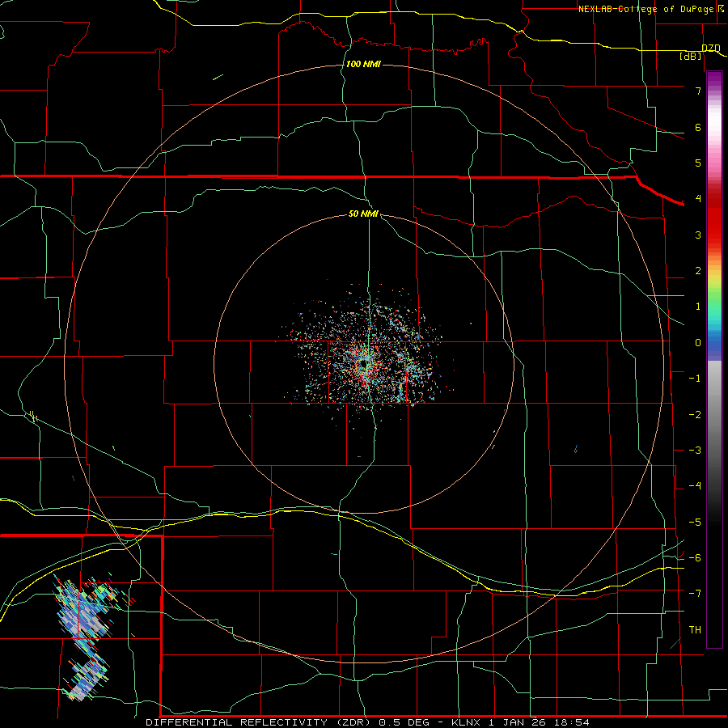This screenshot has width=728, height=728.
Task: Click the TH label at the bottom of the scale
Action: 695,629
